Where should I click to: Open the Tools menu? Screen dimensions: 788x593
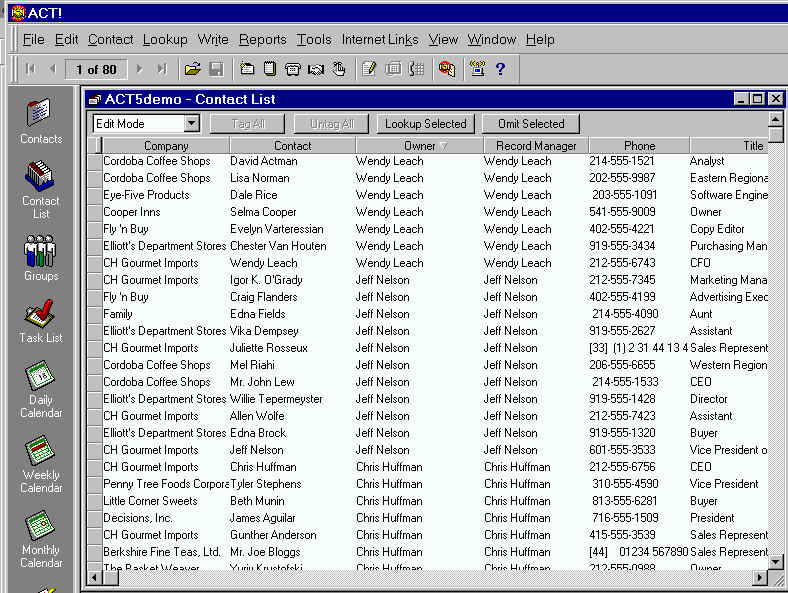pos(314,39)
